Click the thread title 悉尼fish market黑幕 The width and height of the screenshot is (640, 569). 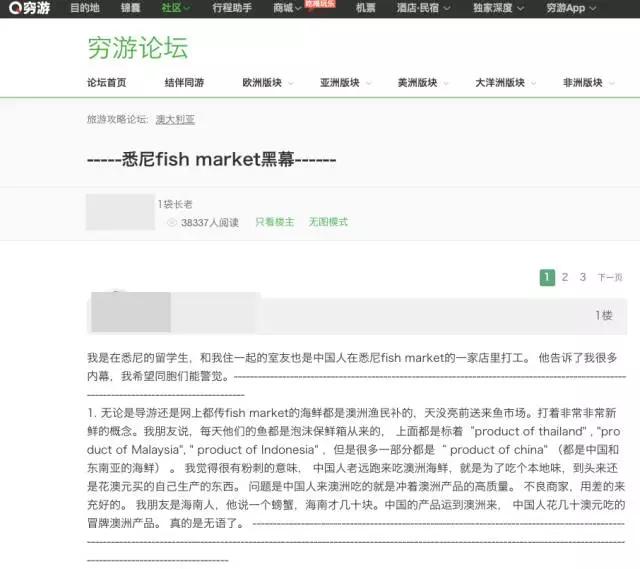pyautogui.click(x=211, y=159)
